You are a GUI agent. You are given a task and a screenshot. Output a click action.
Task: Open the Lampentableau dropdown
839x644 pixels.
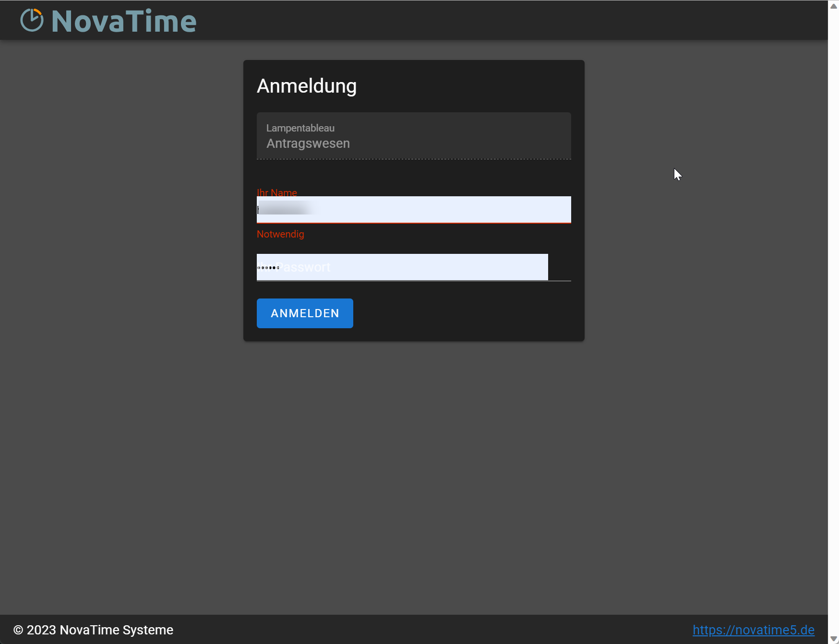[414, 136]
